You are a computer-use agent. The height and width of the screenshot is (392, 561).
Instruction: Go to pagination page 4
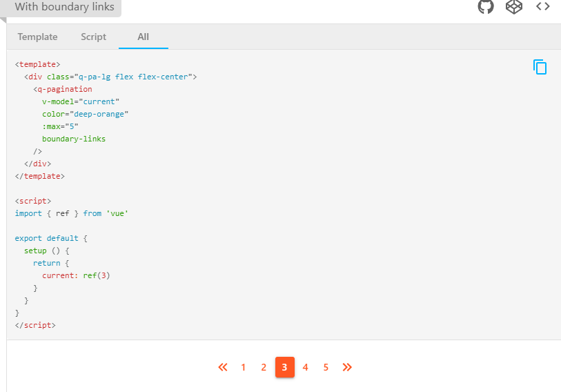pos(305,367)
